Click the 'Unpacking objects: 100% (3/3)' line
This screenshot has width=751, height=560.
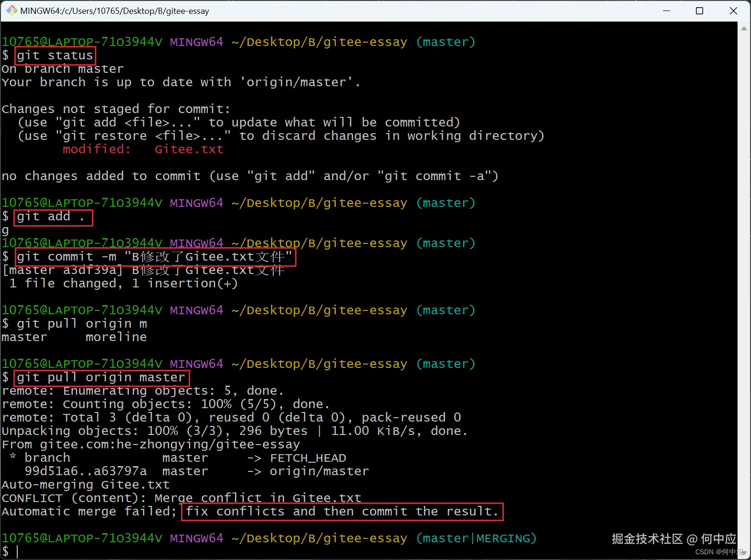click(x=235, y=431)
